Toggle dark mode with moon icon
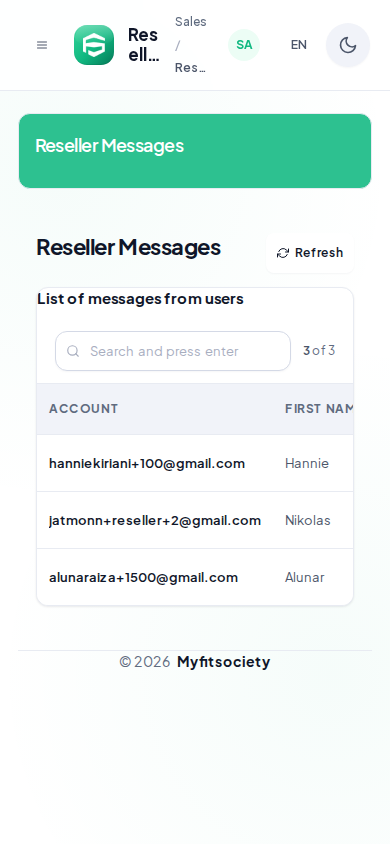The width and height of the screenshot is (390, 844). point(348,45)
